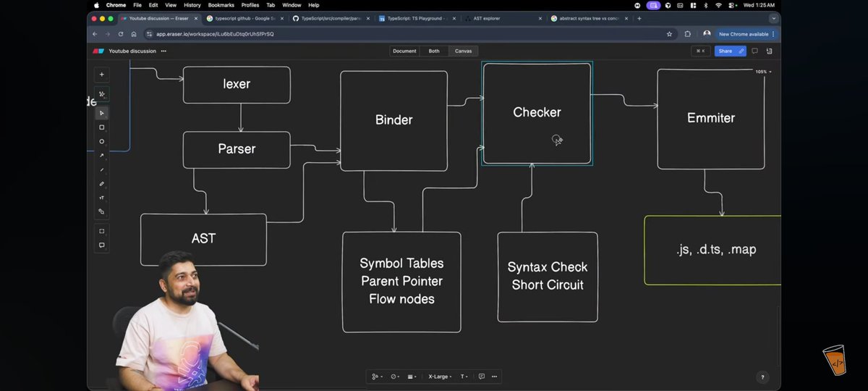This screenshot has height=391, width=868.
Task: Select the pencil freehand tool
Action: [101, 184]
